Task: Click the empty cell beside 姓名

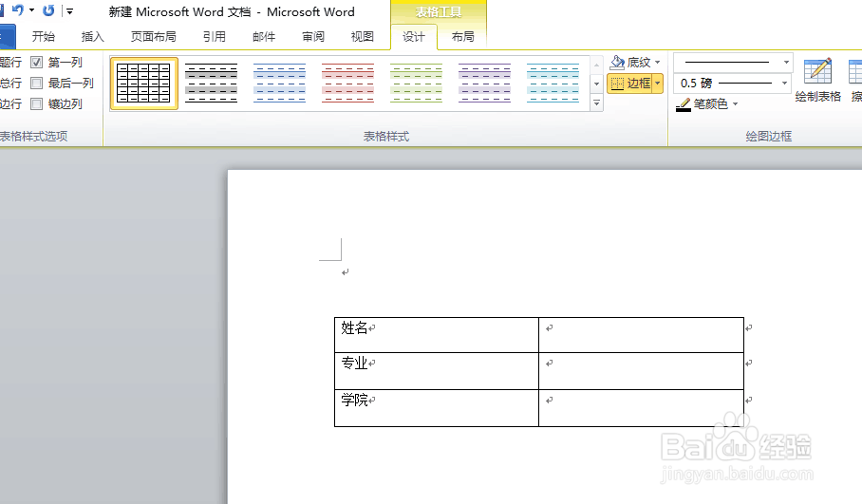Action: [x=641, y=335]
